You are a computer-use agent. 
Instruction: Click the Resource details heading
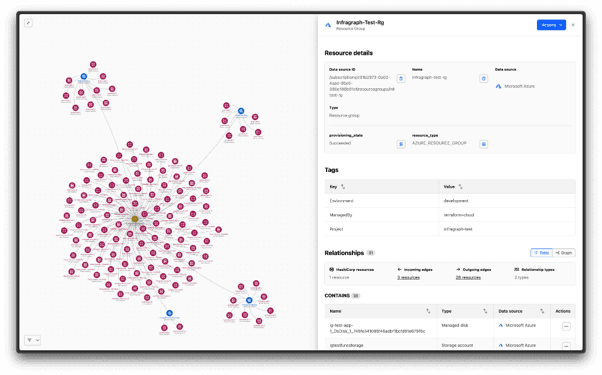pos(349,53)
